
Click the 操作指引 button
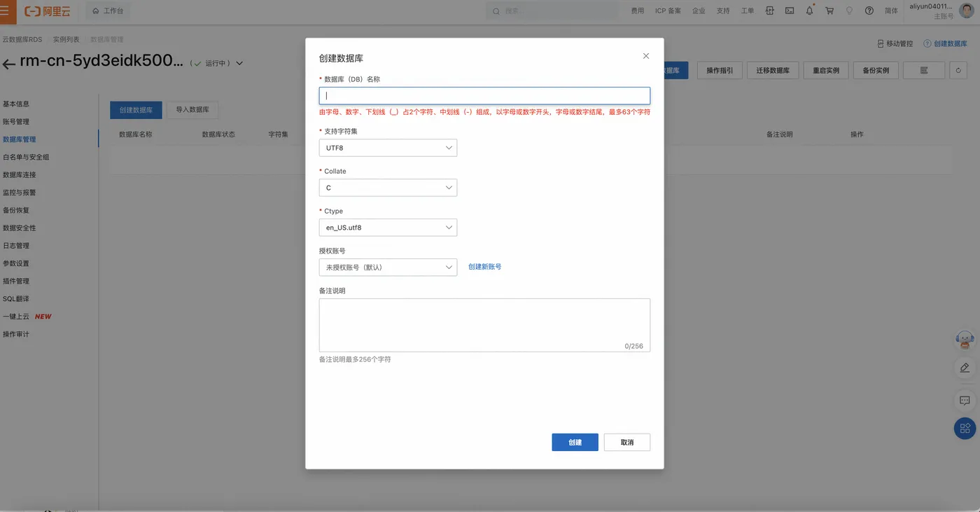(x=720, y=71)
